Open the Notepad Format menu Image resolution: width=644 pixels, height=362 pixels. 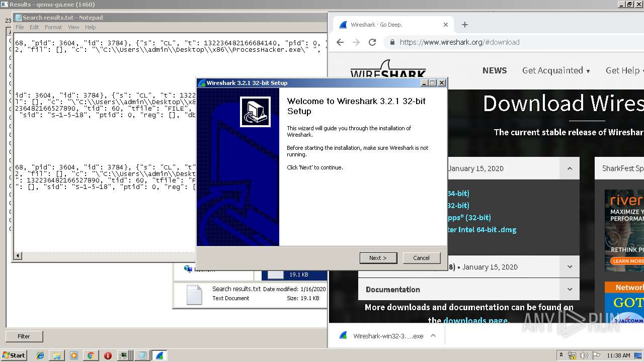click(x=53, y=27)
